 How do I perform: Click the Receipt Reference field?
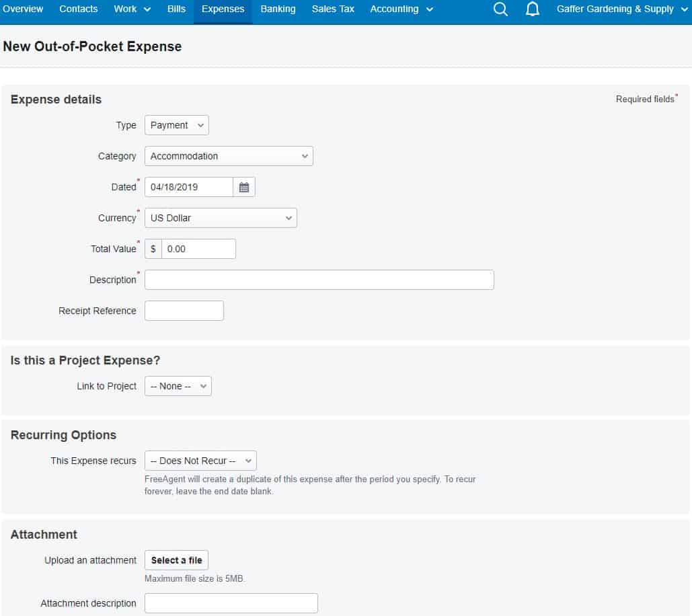[184, 311]
